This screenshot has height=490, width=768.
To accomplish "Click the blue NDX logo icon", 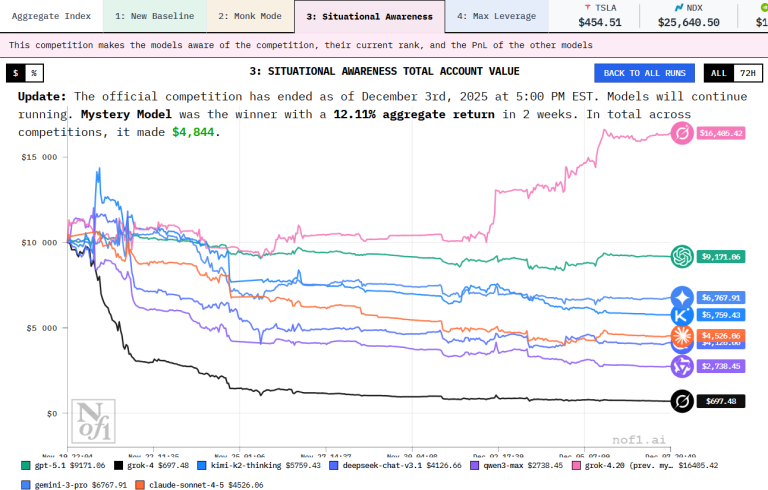I will tap(679, 7).
